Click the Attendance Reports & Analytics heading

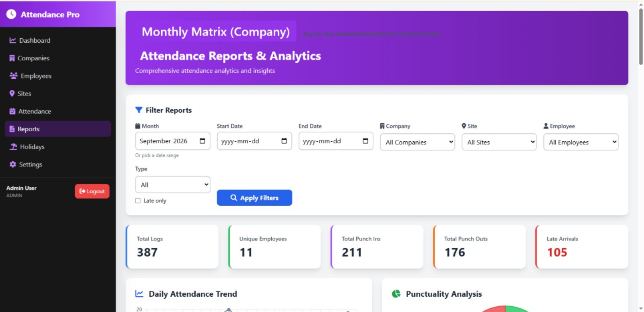pos(231,56)
